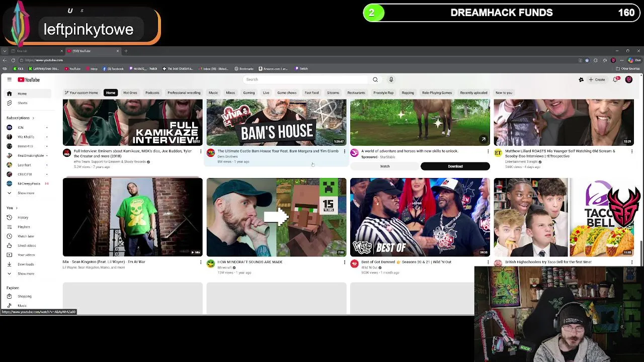Open Other favorites folder

tap(628, 68)
